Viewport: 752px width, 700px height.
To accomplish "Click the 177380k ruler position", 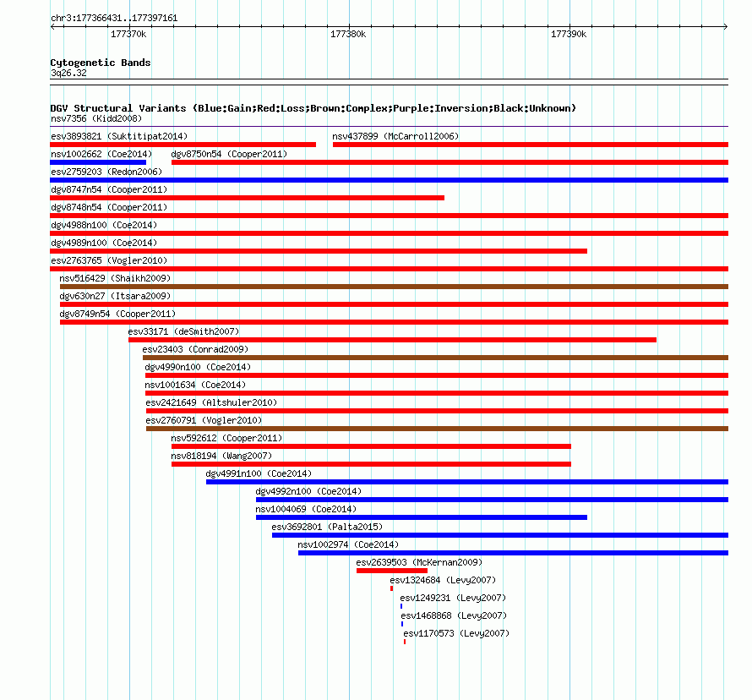I will (348, 34).
